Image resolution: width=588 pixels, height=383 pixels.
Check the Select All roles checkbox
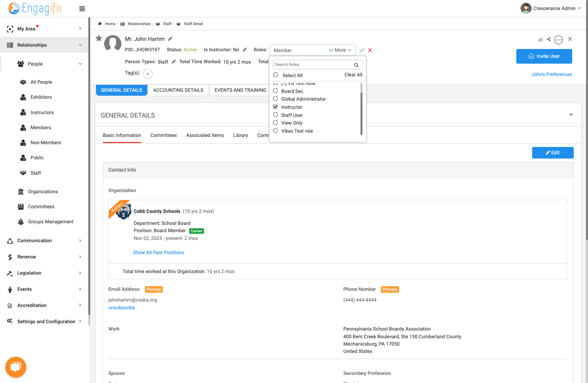tap(275, 75)
